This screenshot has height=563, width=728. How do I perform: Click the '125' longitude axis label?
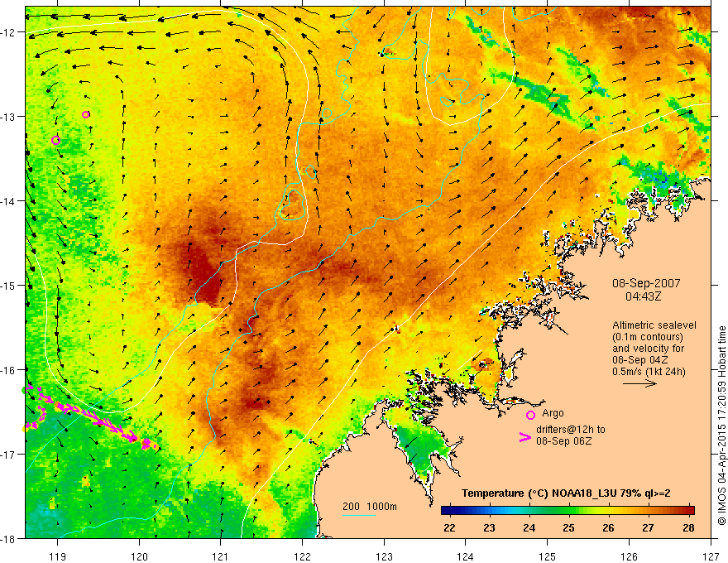pos(548,556)
